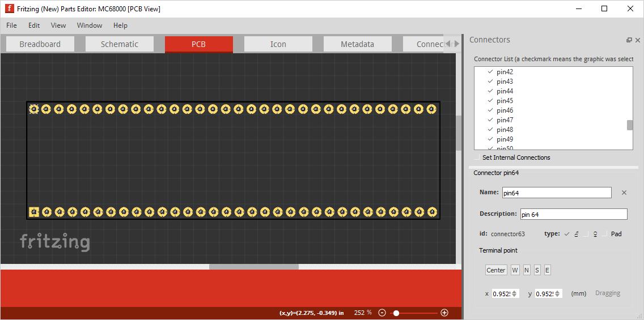Image resolution: width=644 pixels, height=320 pixels.
Task: Select the Pad connector type
Action: (605, 234)
